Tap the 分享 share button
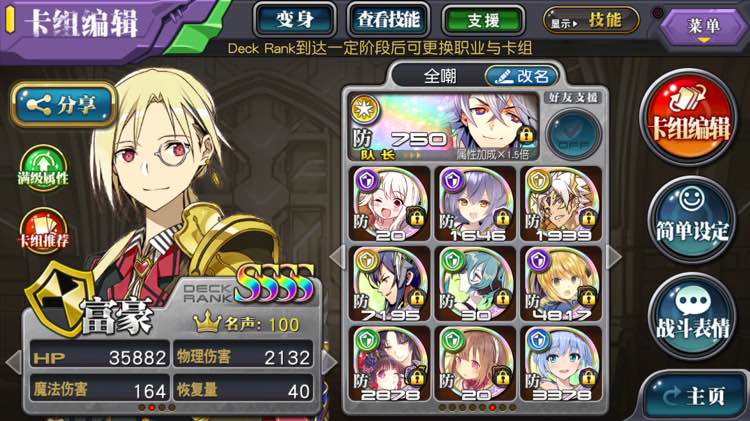 coord(63,104)
